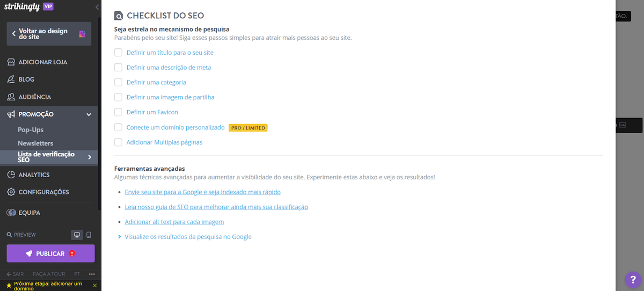The image size is (644, 291).
Task: Select Pop-Ups submenu item
Action: [x=31, y=130]
